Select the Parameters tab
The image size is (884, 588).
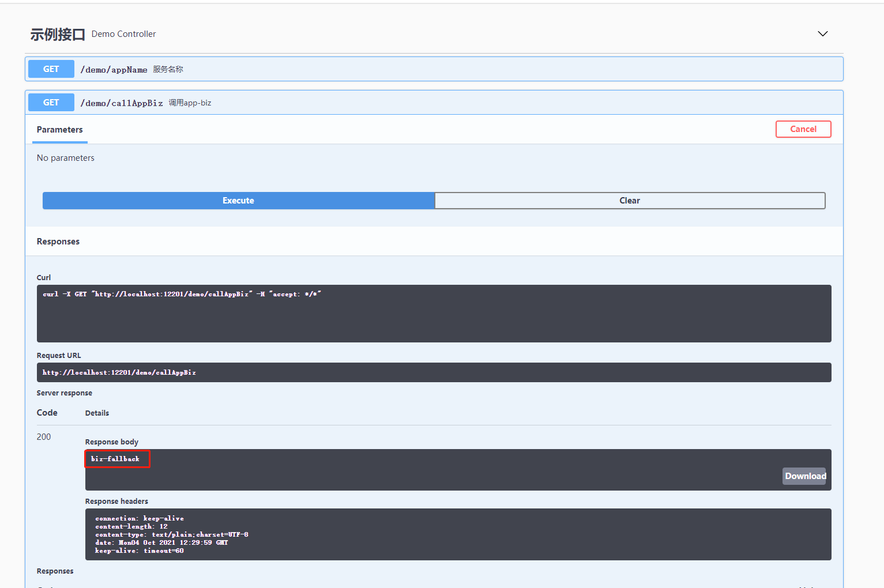coord(60,130)
